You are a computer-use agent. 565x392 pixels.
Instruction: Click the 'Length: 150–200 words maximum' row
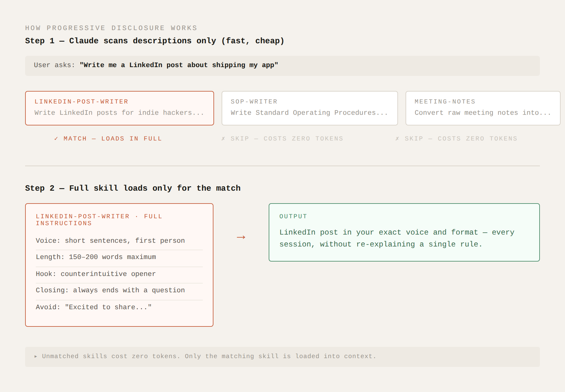[119, 257]
